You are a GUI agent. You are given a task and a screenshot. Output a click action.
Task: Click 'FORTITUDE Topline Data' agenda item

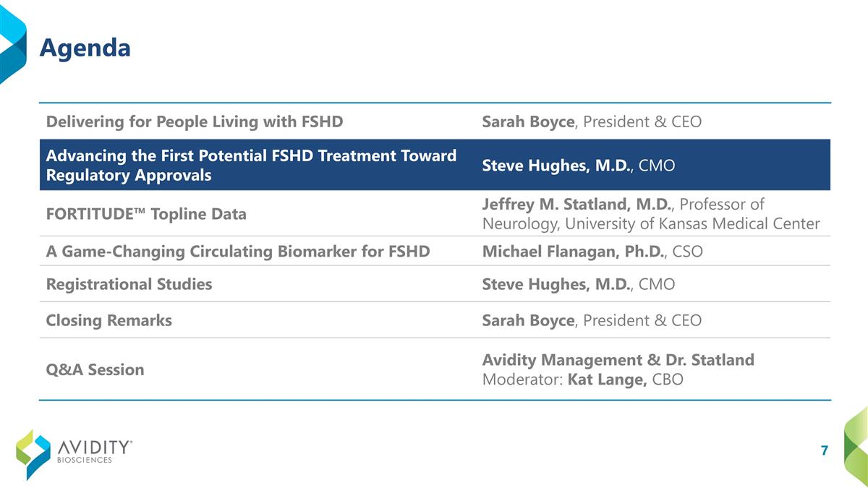[x=146, y=214]
